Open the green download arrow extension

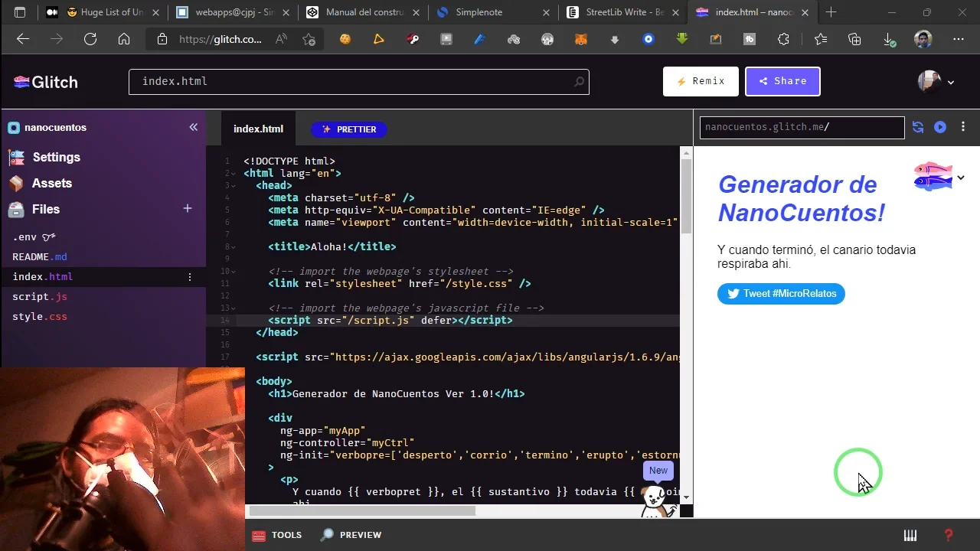(682, 40)
